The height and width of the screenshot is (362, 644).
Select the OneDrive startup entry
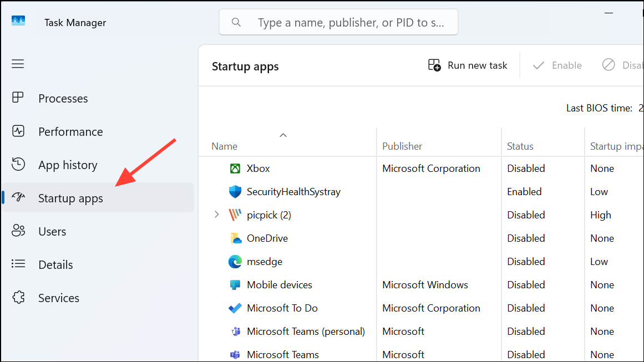pos(267,238)
